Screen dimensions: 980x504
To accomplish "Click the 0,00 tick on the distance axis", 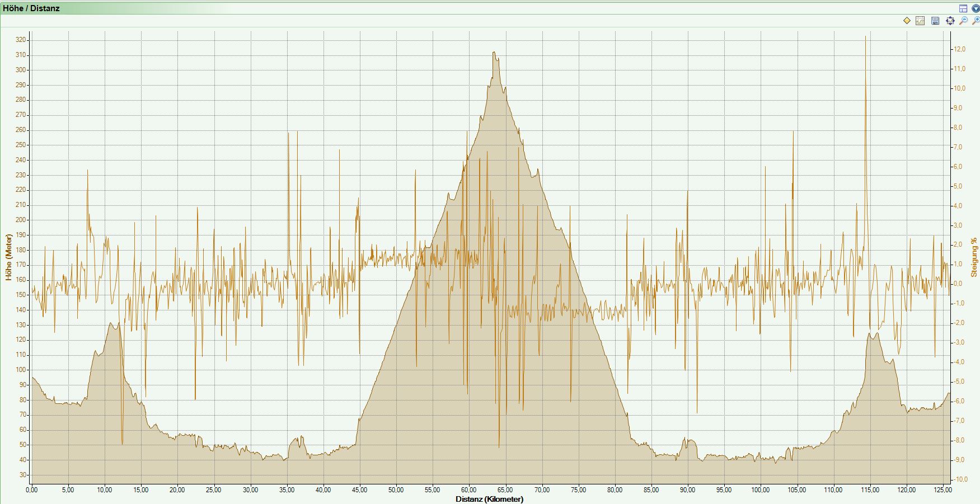I will coord(31,490).
